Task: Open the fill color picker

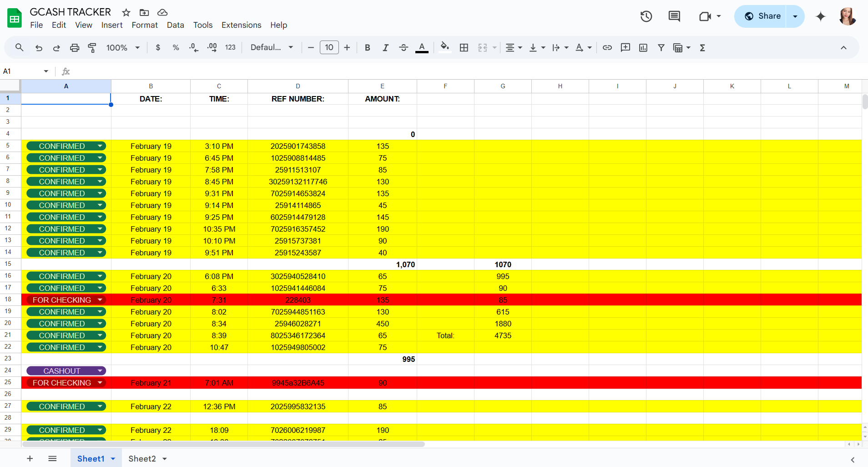Action: [445, 47]
